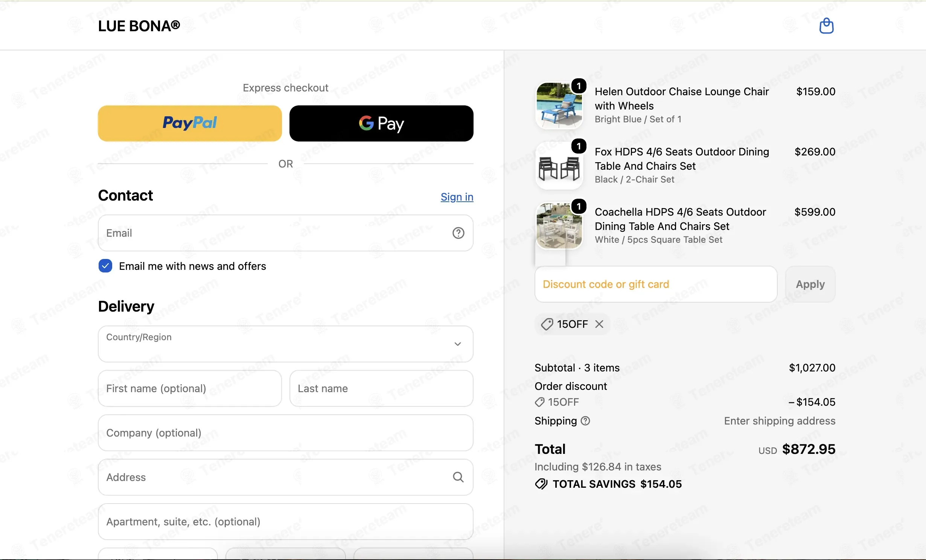This screenshot has width=926, height=560.
Task: Click the total savings tag icon
Action: 541,484
